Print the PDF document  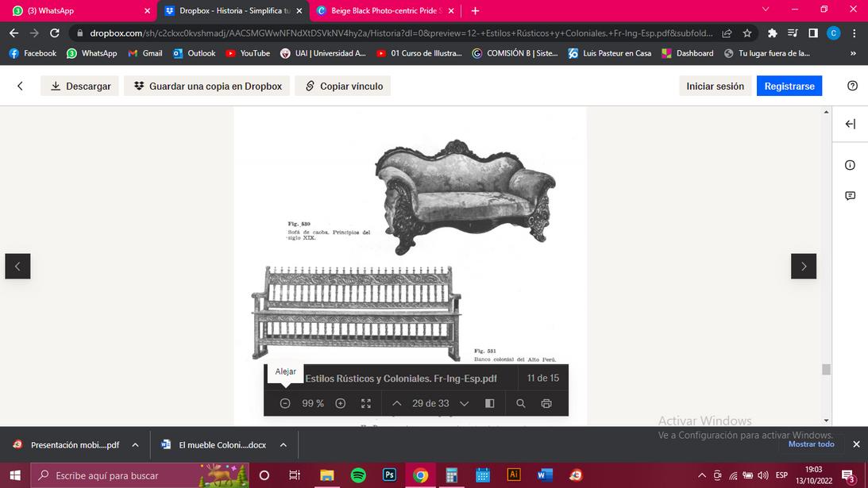[546, 403]
